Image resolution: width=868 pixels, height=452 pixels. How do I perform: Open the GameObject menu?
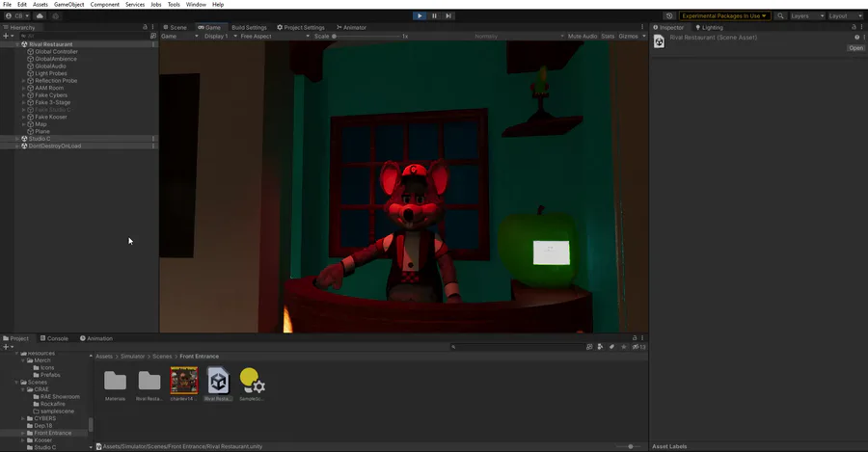point(69,5)
